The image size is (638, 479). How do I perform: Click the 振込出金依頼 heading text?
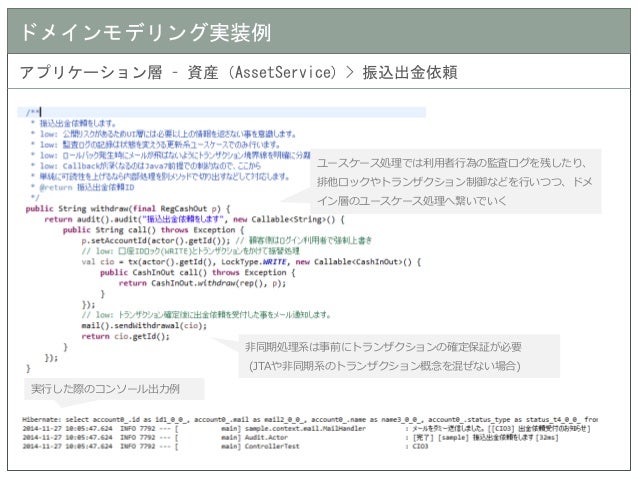point(410,72)
